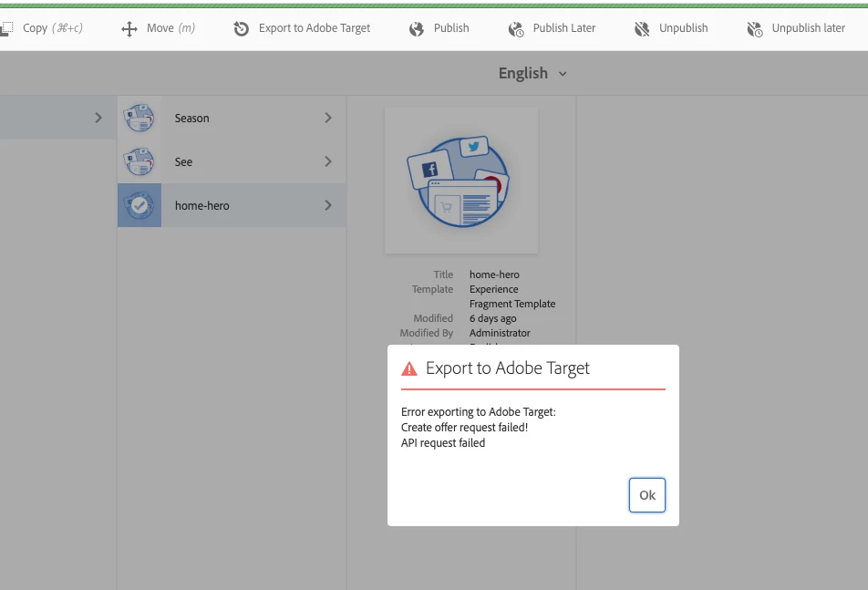This screenshot has height=590, width=868.
Task: Click the Copy icon in toolbar
Action: tap(6, 28)
